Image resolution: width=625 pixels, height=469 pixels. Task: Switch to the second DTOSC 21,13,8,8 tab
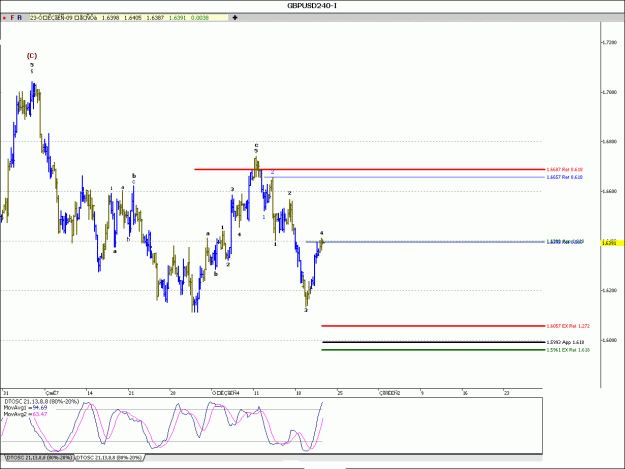click(x=109, y=457)
